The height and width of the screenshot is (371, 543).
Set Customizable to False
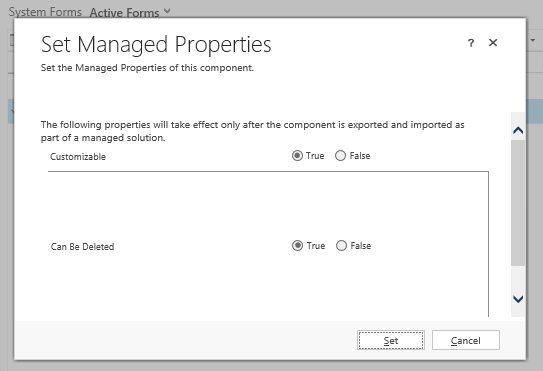coord(340,156)
